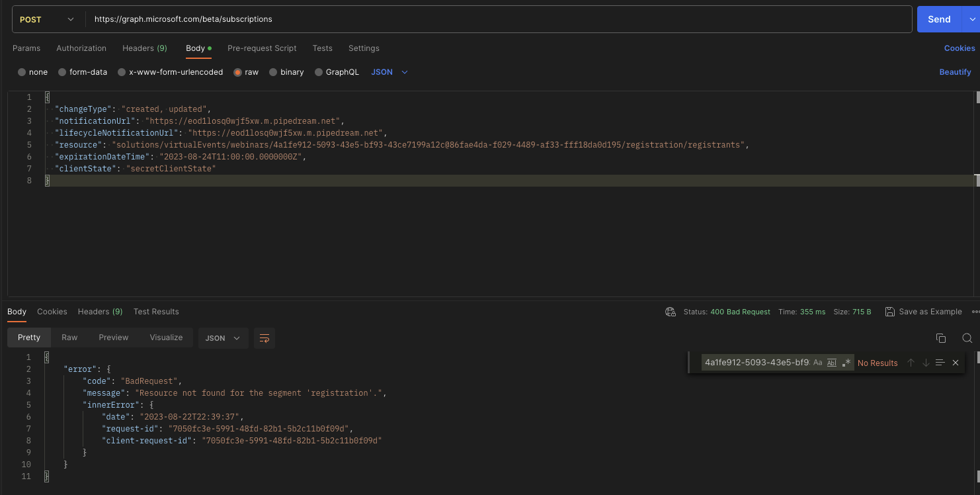
Task: Toggle match whole word in response search
Action: point(832,363)
